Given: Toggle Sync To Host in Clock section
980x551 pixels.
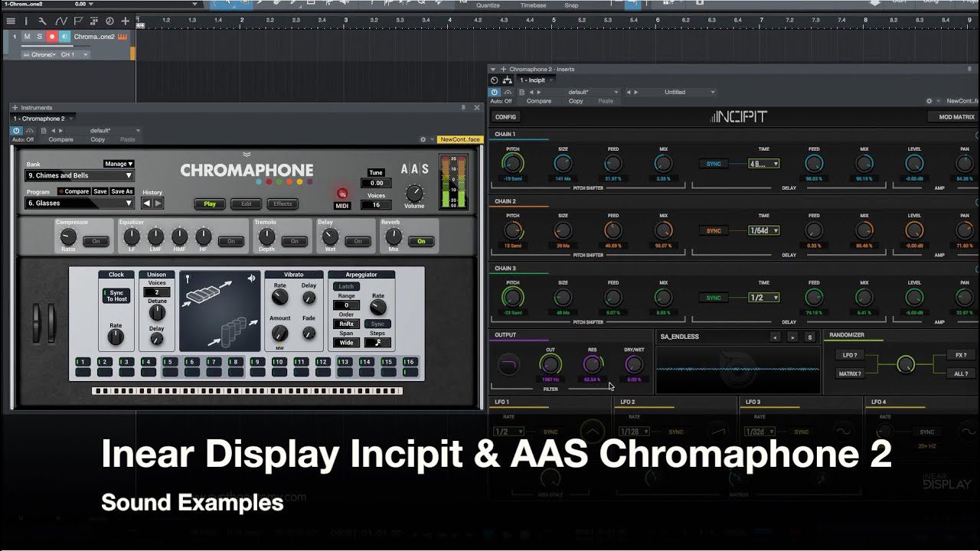Looking at the screenshot, I should (x=116, y=295).
